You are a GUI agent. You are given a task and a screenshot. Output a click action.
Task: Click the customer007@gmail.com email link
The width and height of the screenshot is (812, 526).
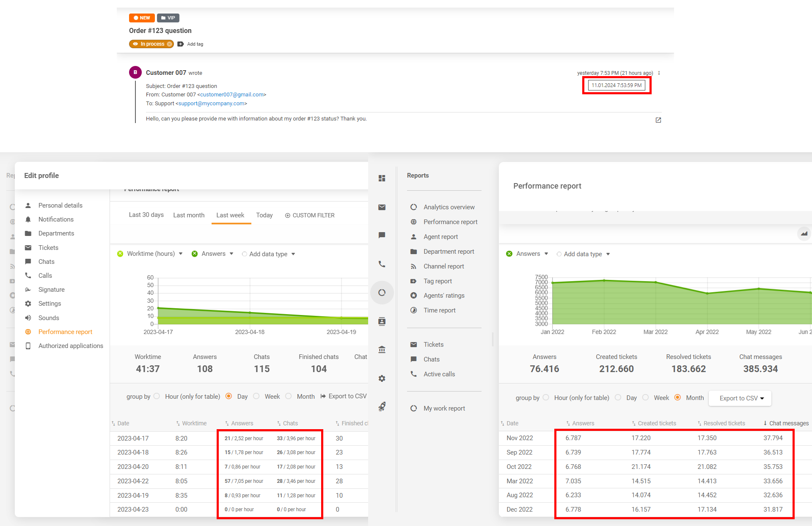(x=231, y=95)
